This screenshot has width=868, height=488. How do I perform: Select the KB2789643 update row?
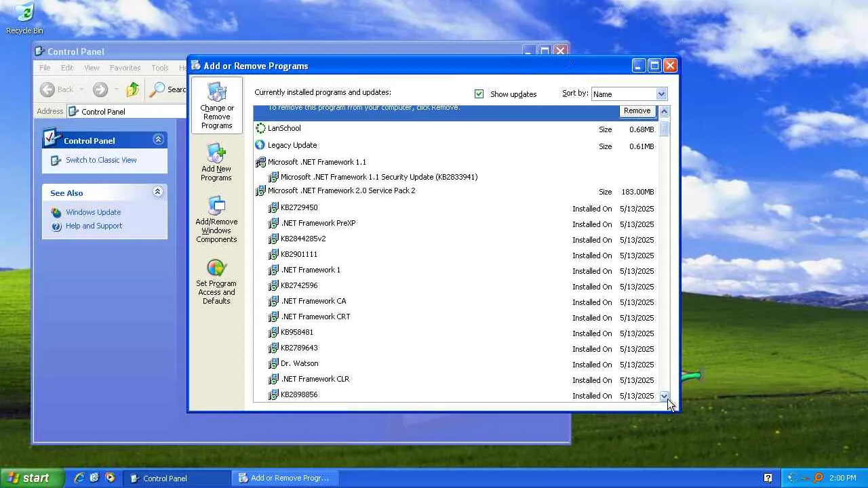click(456, 348)
